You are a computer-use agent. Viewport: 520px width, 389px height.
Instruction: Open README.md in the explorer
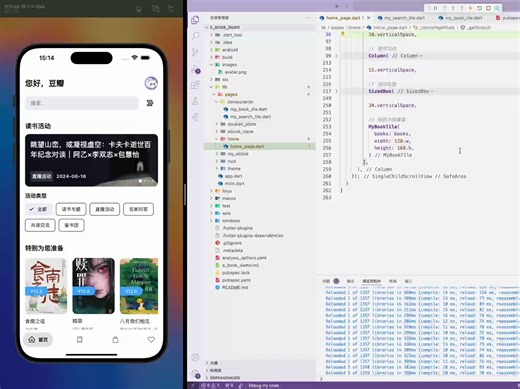click(235, 287)
